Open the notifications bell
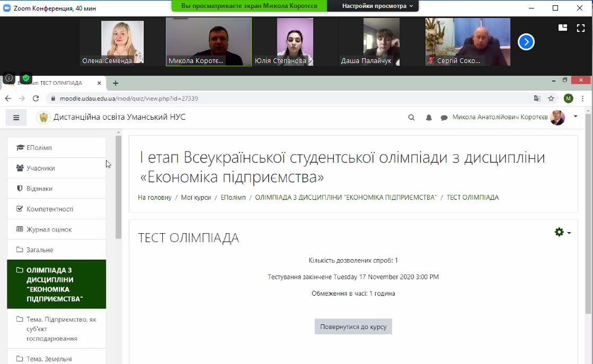The width and height of the screenshot is (593, 364). coord(429,118)
